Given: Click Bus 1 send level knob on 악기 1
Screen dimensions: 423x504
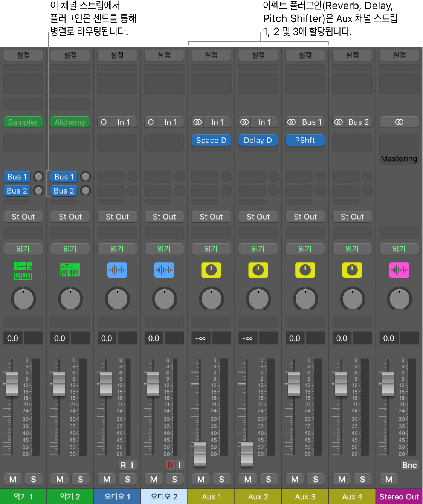Looking at the screenshot, I should tap(38, 177).
